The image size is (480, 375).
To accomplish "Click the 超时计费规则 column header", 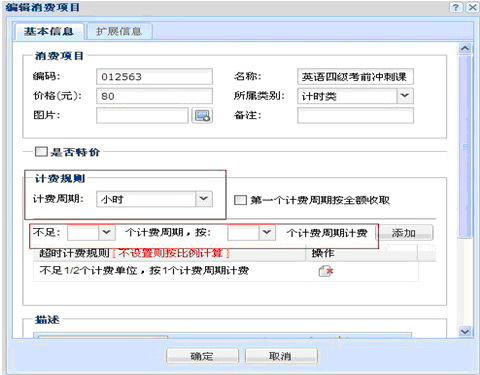I will click(x=169, y=253).
